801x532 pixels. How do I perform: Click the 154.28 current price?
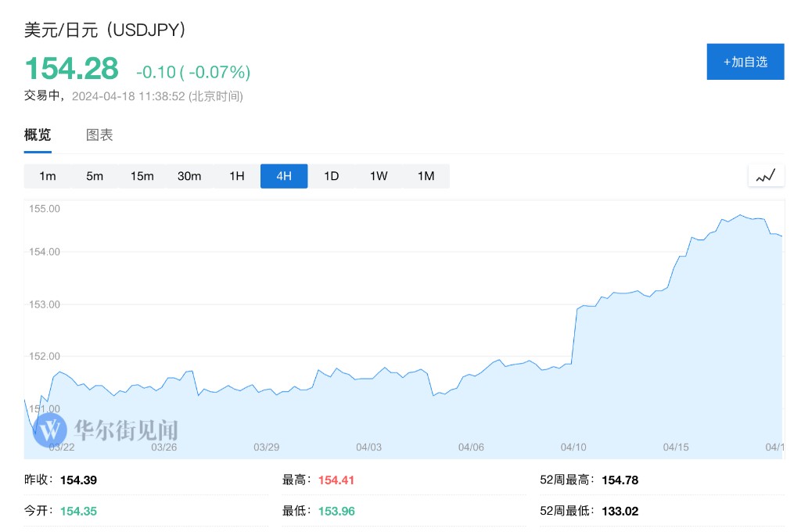coord(72,69)
